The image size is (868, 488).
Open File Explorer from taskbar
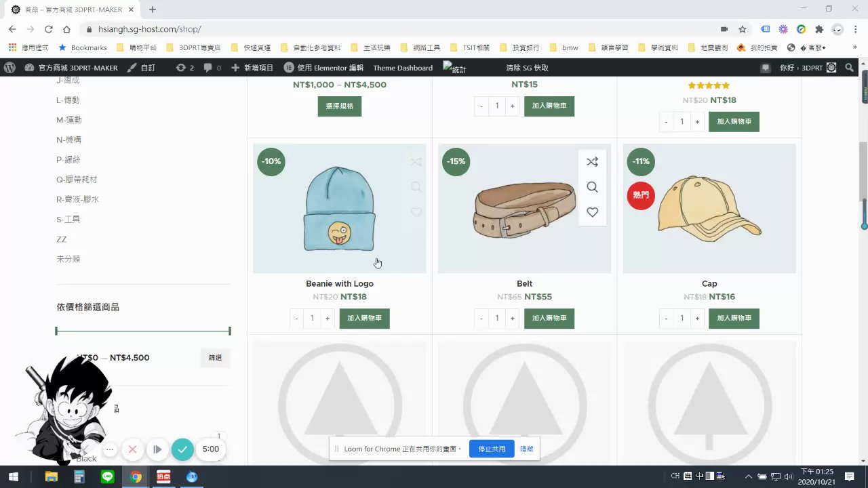(x=52, y=476)
